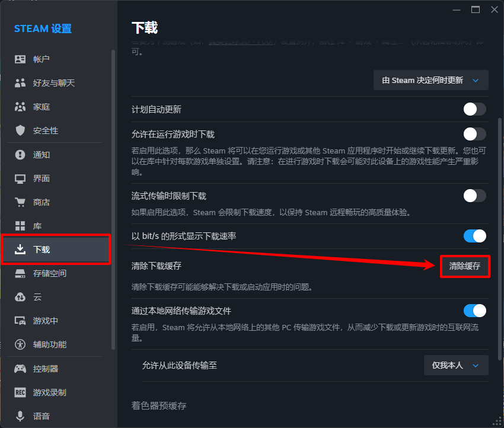
Task: Click the in-game overlay icon beside 游戏中
Action: pos(20,321)
